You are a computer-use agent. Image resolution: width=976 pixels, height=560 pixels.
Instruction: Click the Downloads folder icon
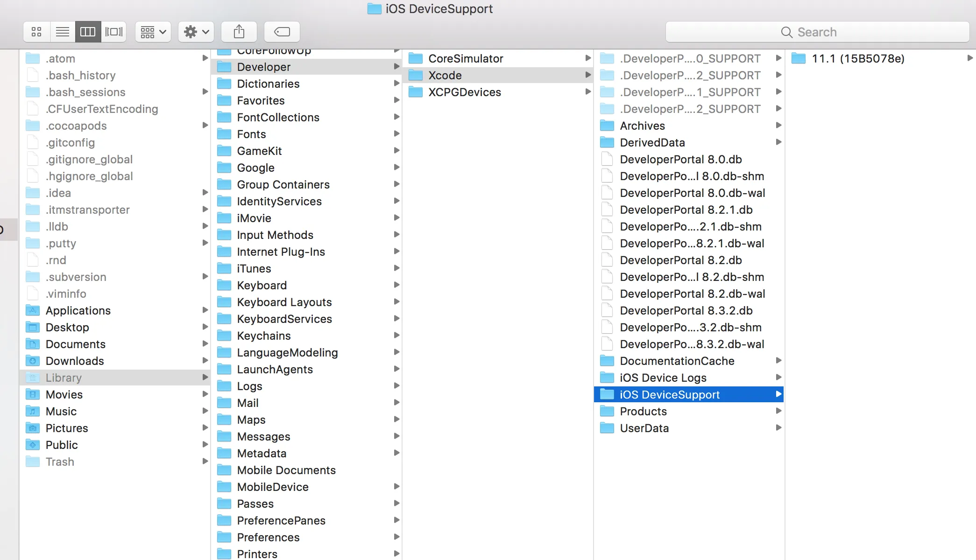pos(33,361)
